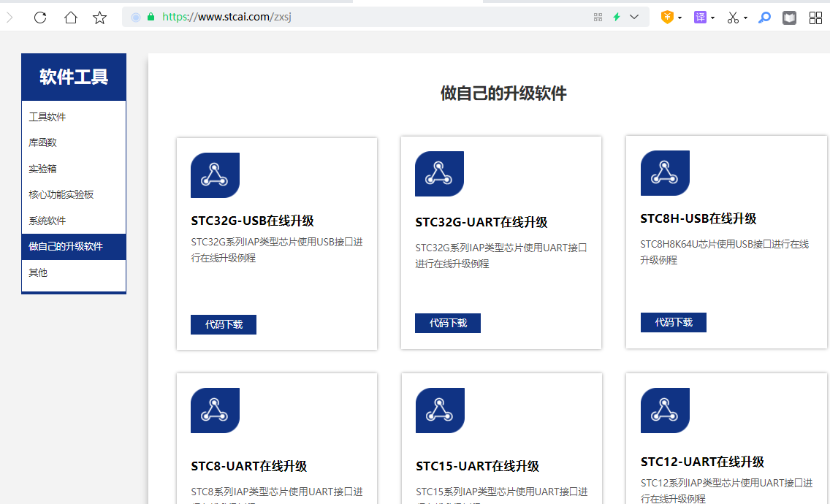Select 系统软件 in the sidebar
The height and width of the screenshot is (504, 830).
74,221
